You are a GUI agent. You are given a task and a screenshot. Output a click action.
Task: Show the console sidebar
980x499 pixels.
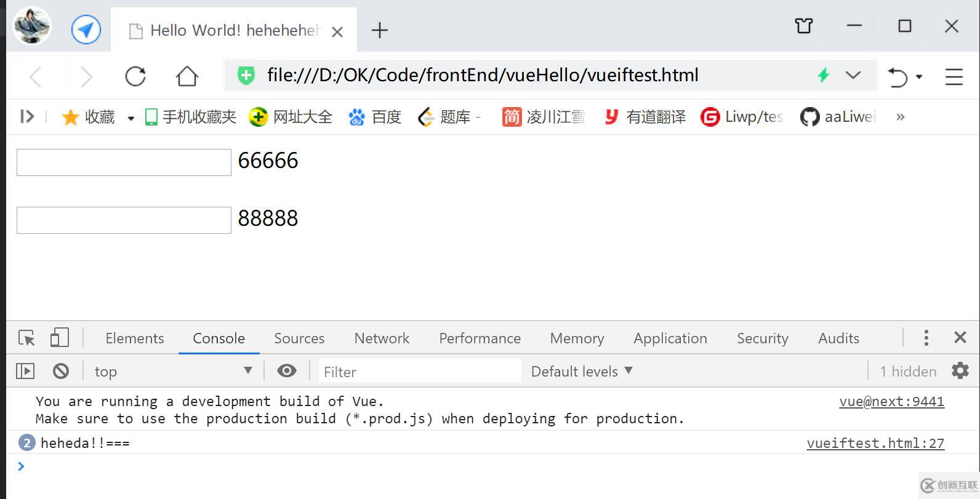(x=25, y=371)
